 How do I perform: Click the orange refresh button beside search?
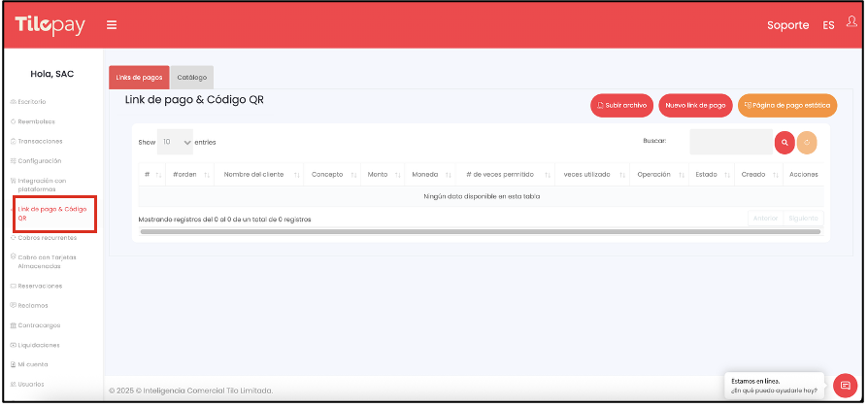[806, 142]
